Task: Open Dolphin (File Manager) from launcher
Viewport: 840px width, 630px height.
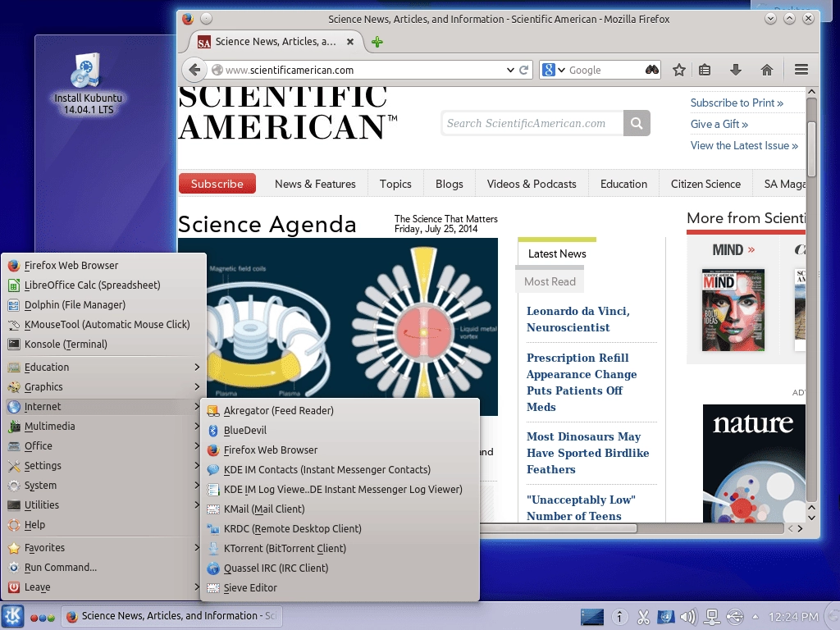Action: (x=104, y=305)
